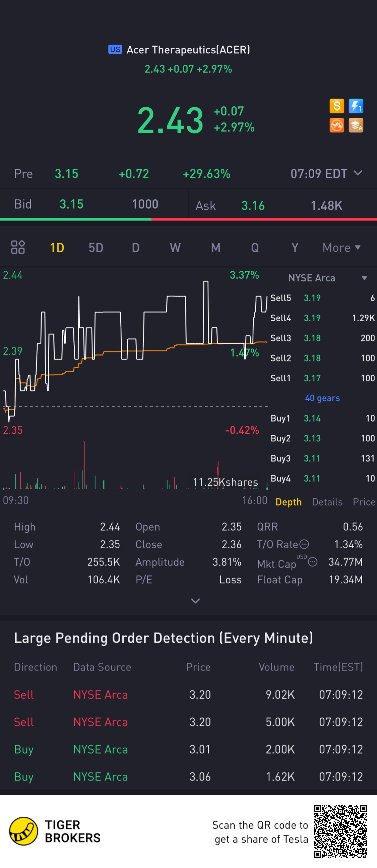Screen dimensions: 377x868
Task: Tap the Sell3 3.18 row
Action: [322, 338]
